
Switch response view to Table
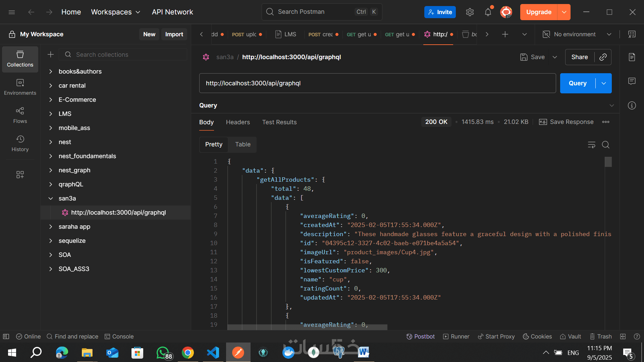(243, 144)
